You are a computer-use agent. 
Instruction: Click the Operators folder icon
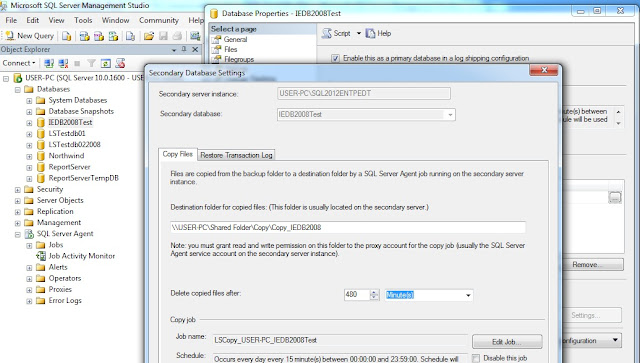pos(40,278)
